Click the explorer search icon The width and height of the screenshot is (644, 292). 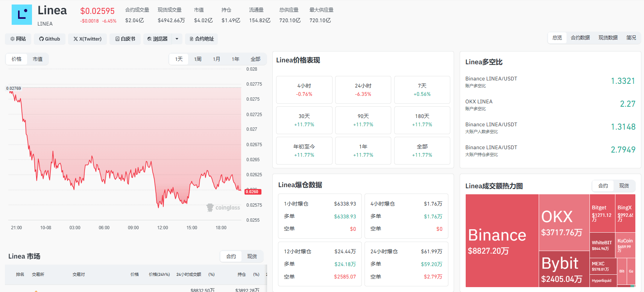tap(149, 39)
